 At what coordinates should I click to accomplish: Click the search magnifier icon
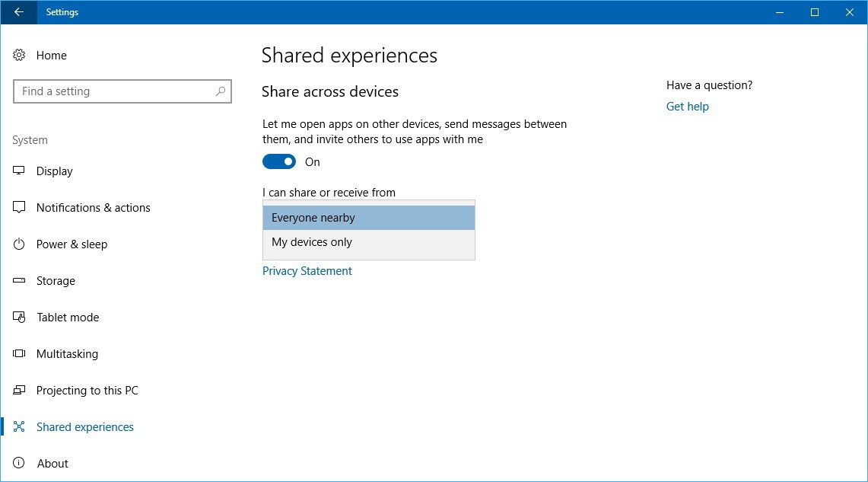[x=221, y=91]
